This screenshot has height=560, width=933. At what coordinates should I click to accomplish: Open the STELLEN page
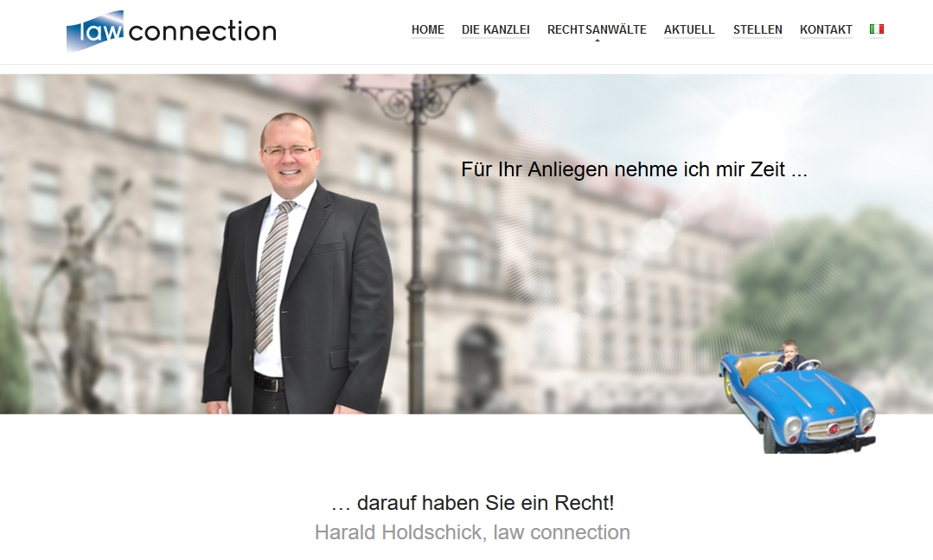(x=757, y=29)
